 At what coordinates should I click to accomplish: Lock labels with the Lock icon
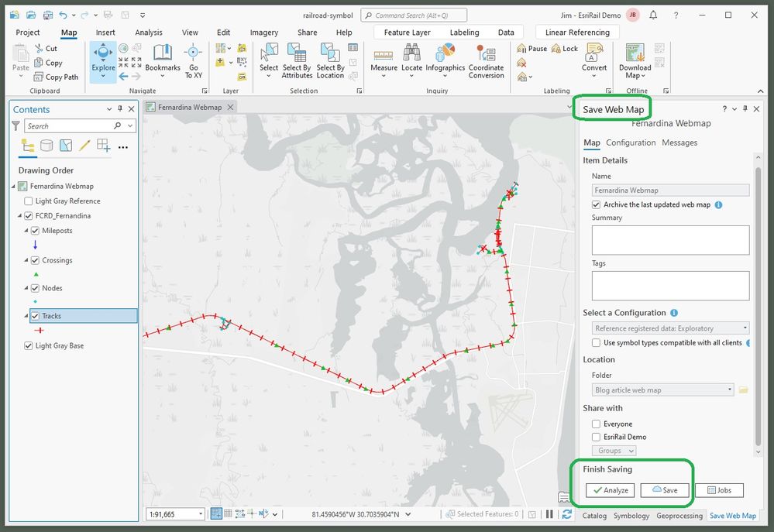point(564,48)
